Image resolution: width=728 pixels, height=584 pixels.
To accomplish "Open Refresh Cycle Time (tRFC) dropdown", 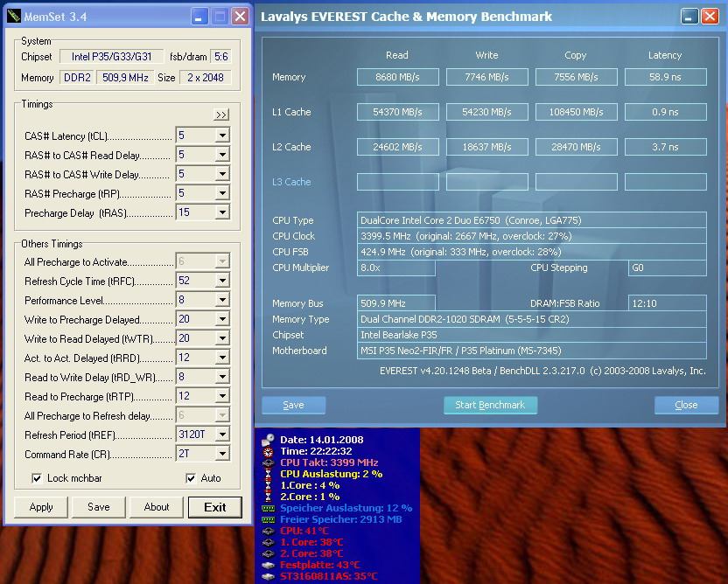I will (x=223, y=281).
